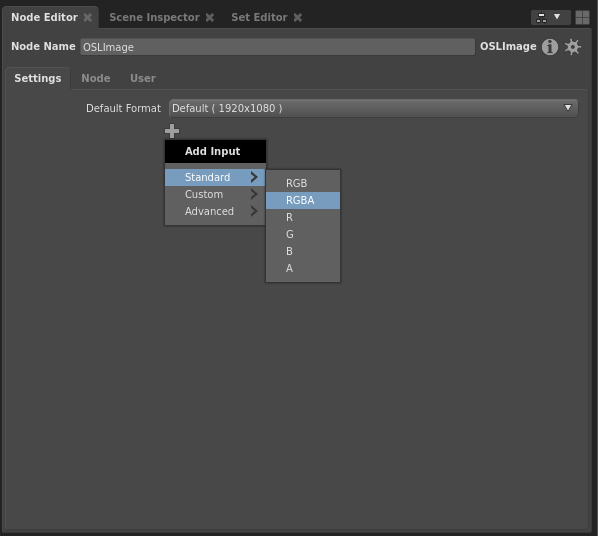Choose RGBA from the submenu
The height and width of the screenshot is (536, 598).
303,200
